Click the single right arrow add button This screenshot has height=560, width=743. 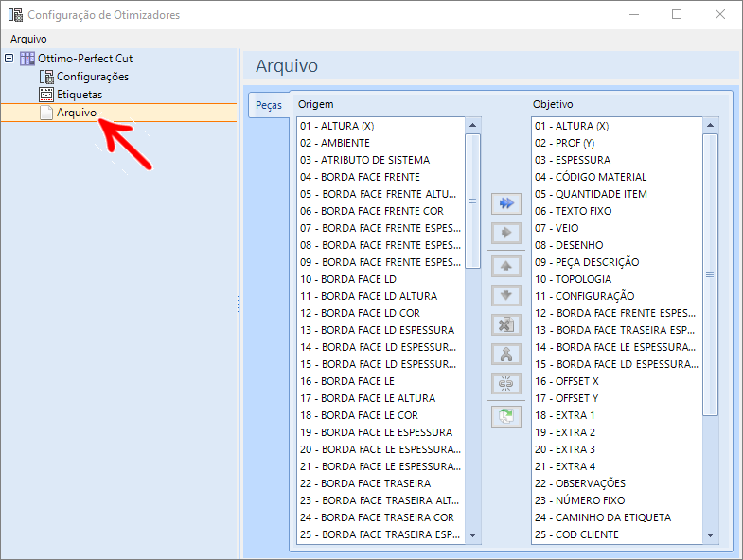pyautogui.click(x=506, y=233)
